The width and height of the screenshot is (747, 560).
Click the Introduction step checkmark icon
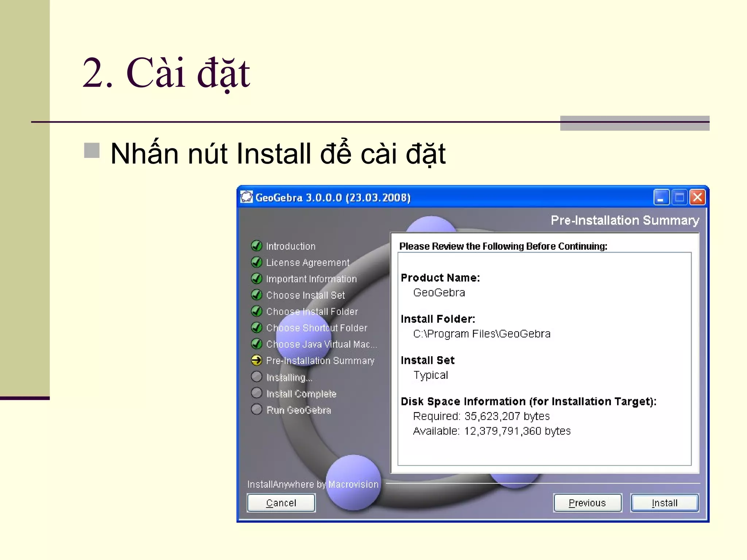pos(257,246)
